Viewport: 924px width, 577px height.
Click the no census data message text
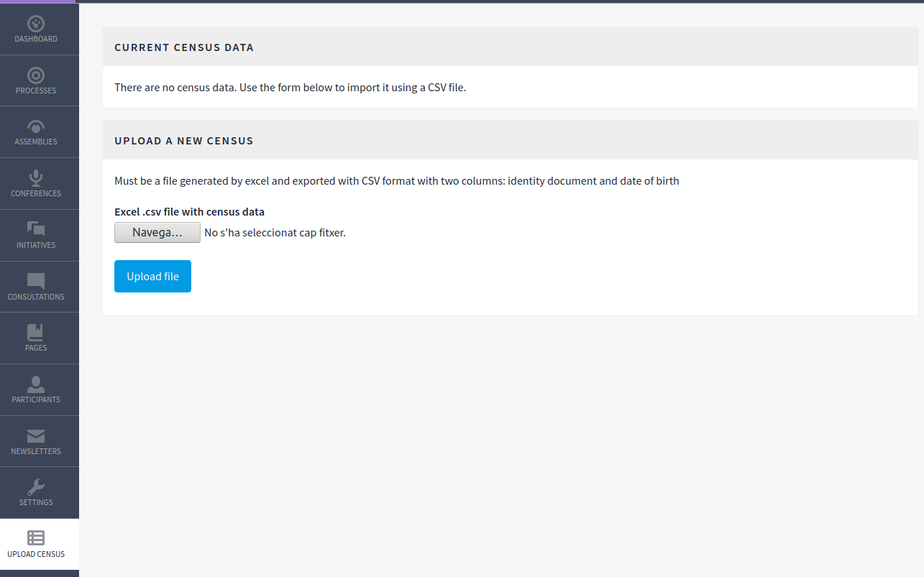289,87
